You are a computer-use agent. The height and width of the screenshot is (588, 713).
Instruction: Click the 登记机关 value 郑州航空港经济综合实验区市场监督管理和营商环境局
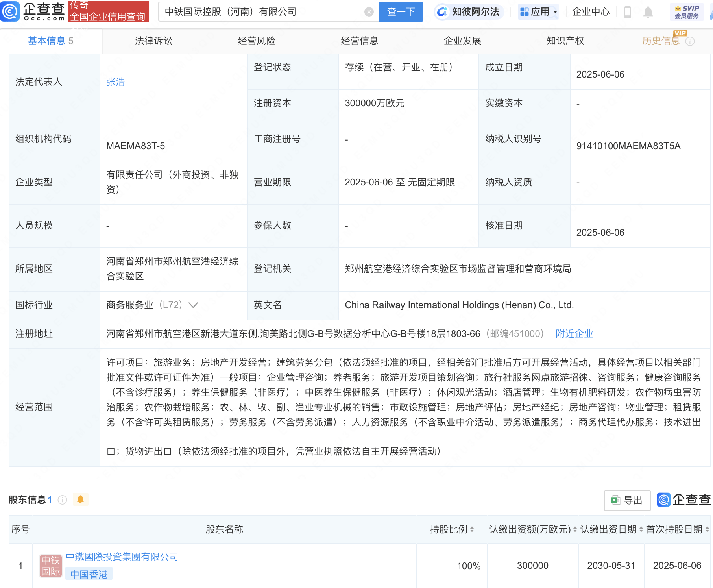tap(458, 269)
